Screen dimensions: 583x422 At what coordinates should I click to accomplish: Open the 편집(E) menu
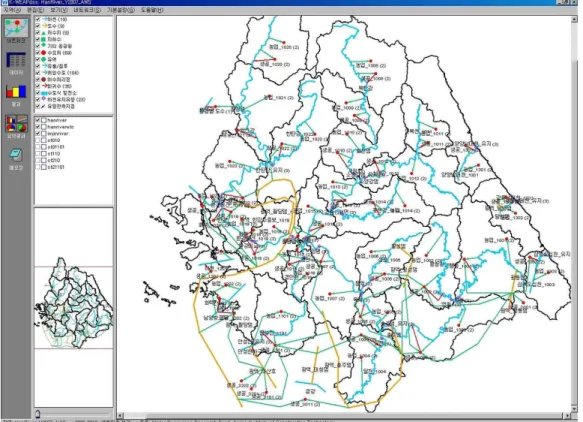click(x=35, y=10)
